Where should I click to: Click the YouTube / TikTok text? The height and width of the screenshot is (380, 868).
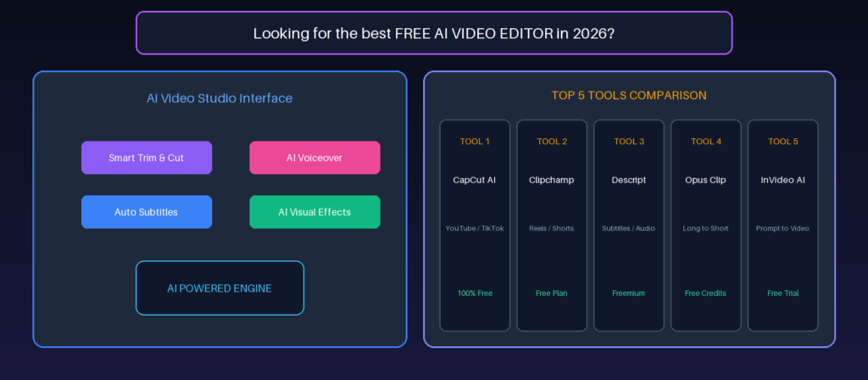475,228
